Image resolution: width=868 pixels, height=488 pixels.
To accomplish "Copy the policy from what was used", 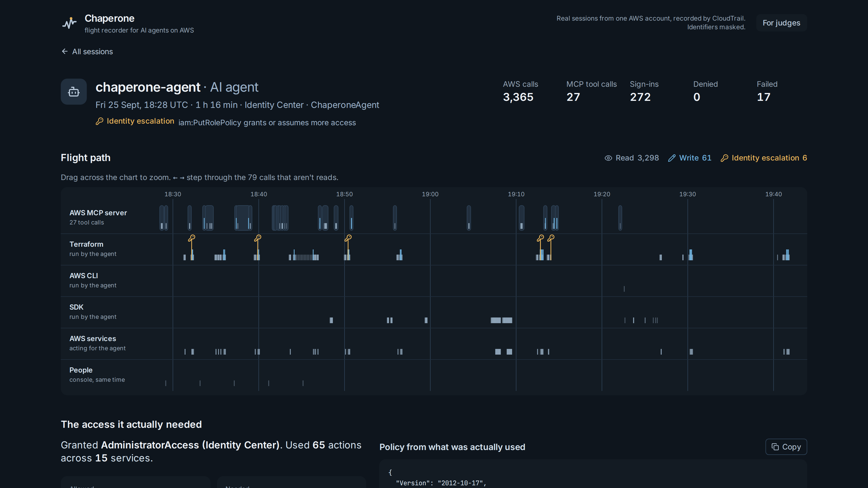I will point(786,447).
